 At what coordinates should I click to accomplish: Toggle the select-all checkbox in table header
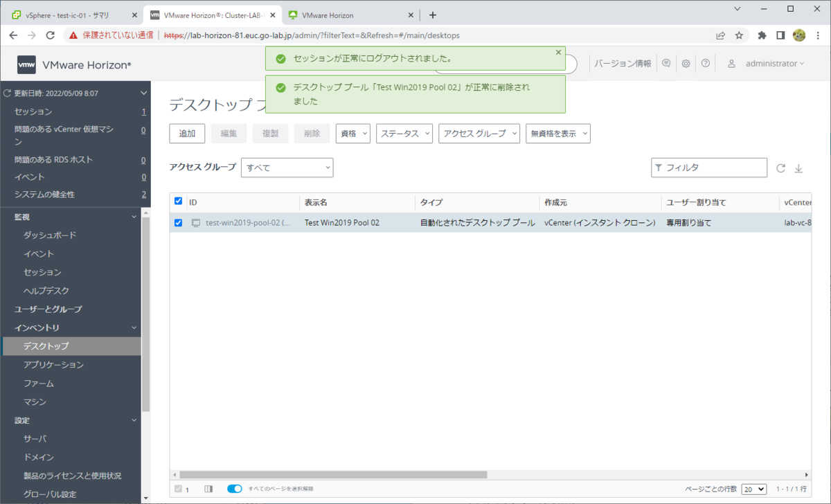click(179, 201)
